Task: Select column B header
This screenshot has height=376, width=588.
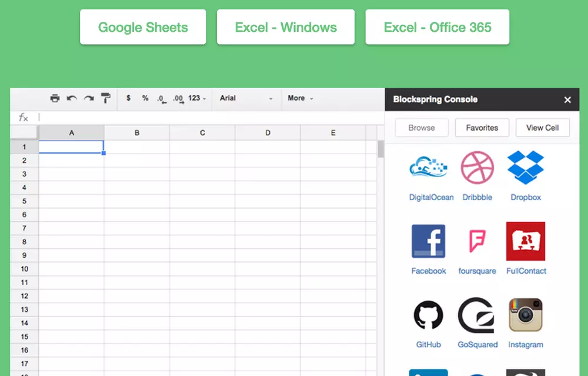Action: (137, 133)
